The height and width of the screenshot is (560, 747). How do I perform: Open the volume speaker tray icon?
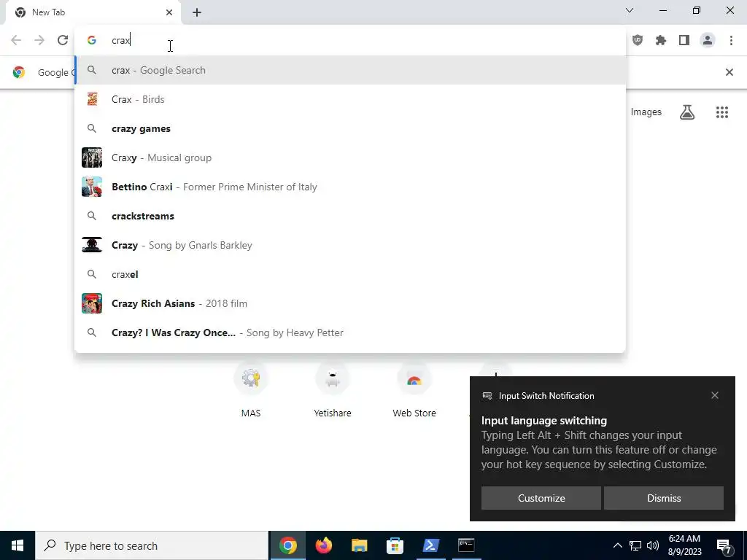[x=653, y=545]
